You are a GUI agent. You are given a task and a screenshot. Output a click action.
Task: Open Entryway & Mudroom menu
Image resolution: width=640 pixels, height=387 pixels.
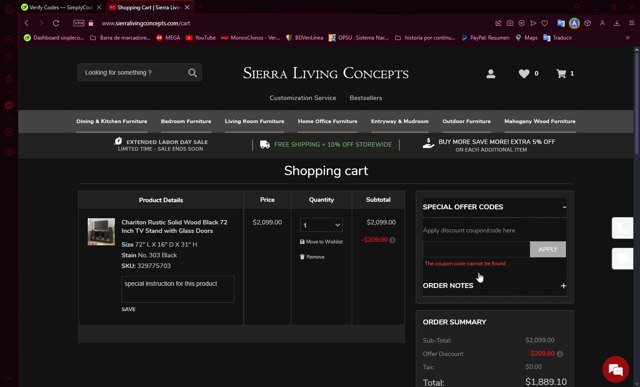point(400,121)
